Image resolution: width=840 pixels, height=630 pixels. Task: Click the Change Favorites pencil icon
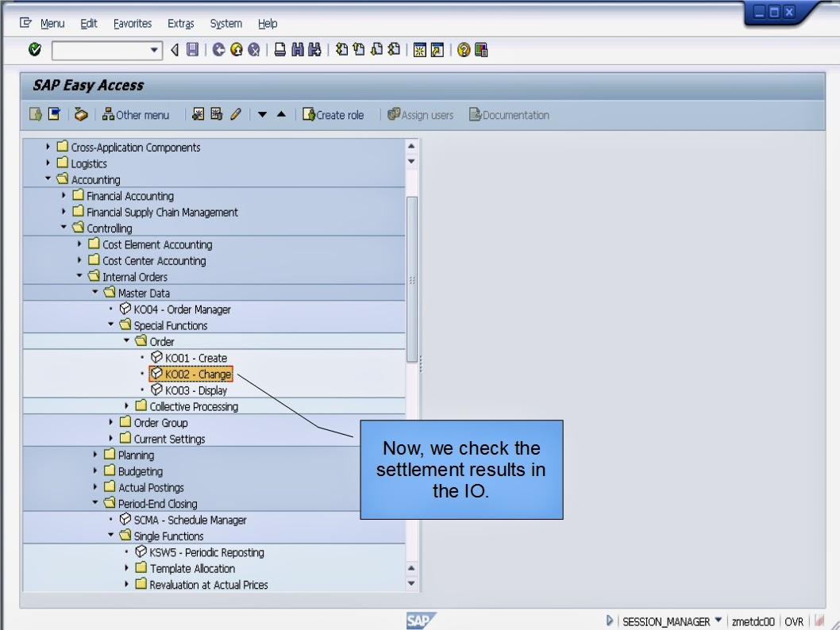pyautogui.click(x=235, y=114)
